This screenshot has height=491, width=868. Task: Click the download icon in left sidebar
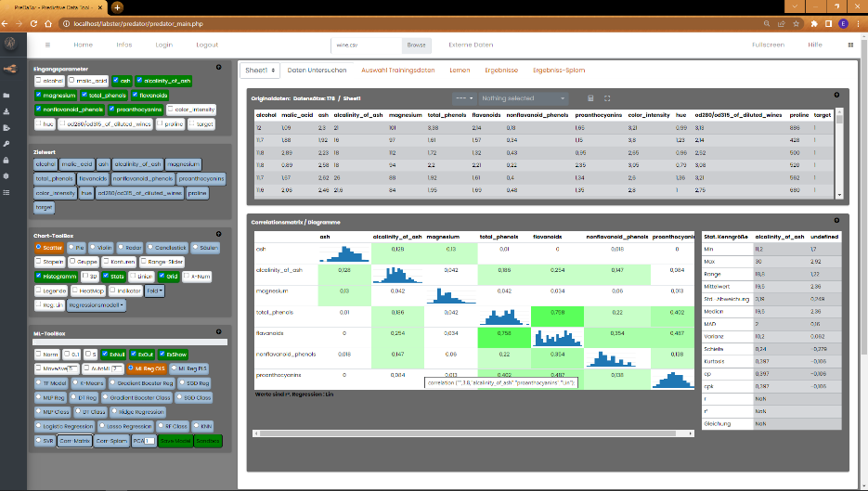(x=8, y=111)
